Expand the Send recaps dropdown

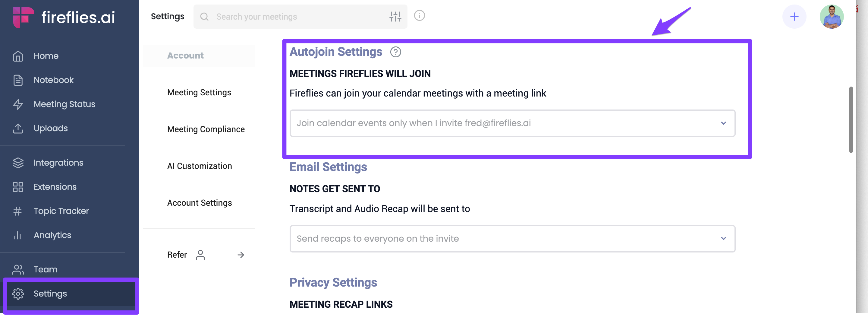point(512,239)
